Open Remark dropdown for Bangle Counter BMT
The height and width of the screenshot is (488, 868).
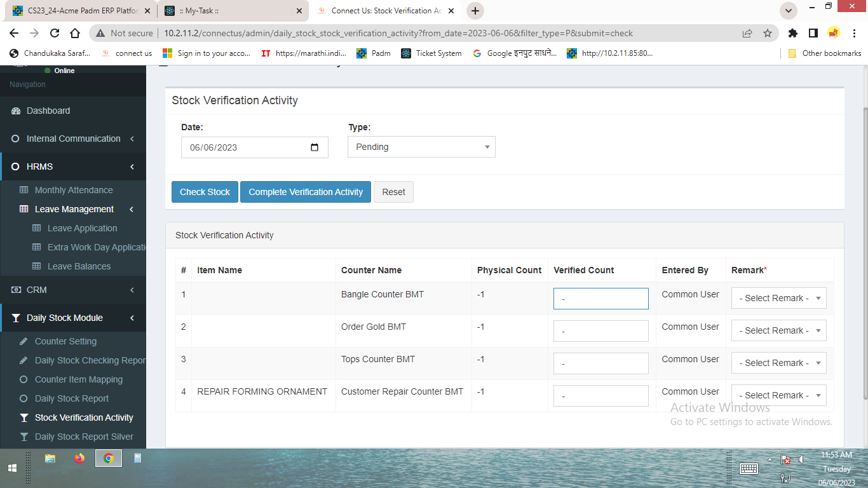pos(779,298)
